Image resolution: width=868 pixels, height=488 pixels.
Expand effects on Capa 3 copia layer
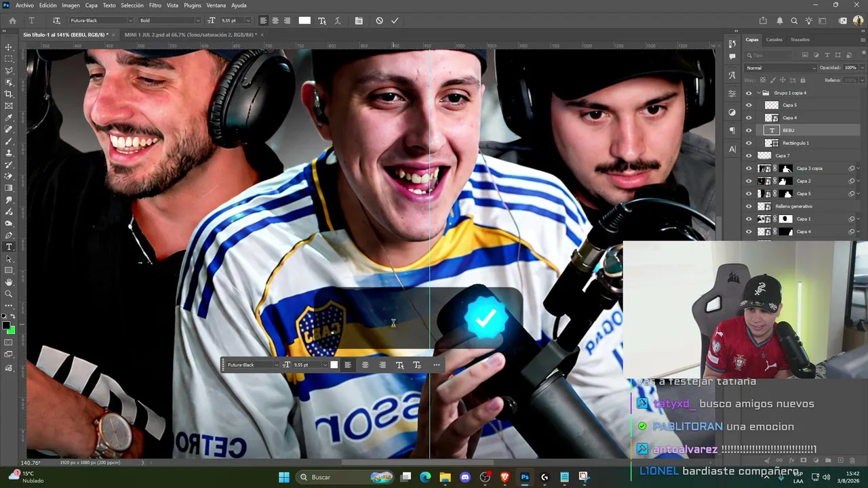tap(859, 168)
